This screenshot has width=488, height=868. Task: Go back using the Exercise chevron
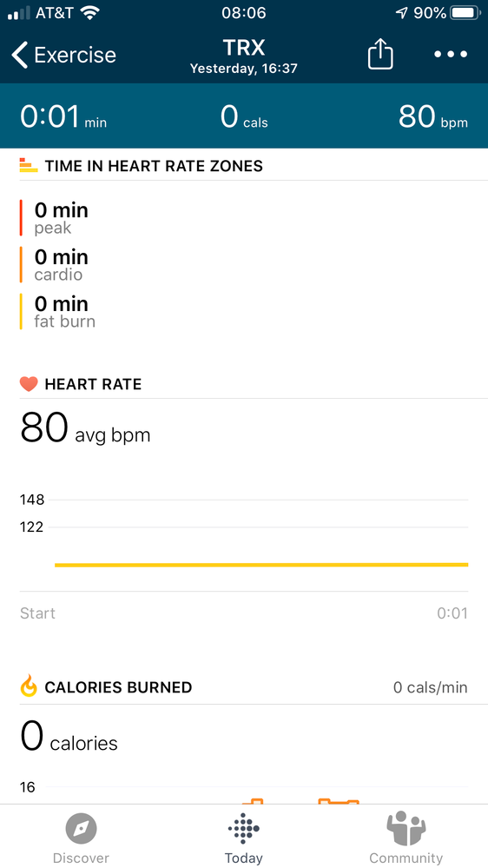click(19, 55)
